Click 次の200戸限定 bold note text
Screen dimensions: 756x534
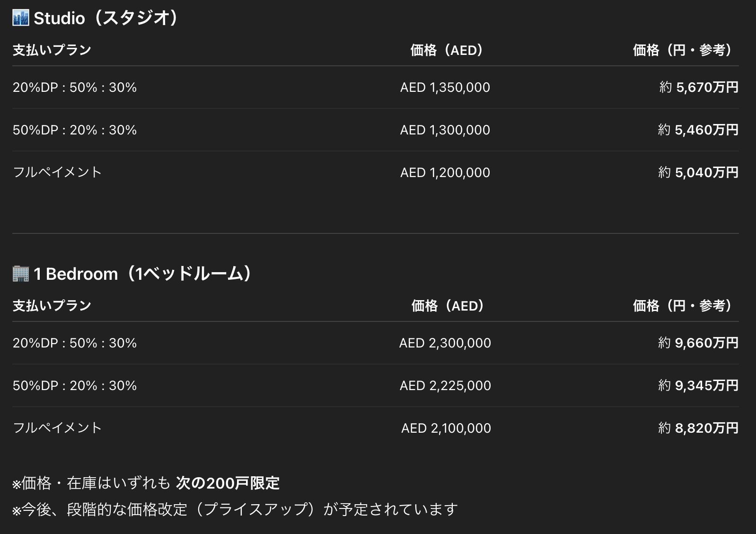(228, 483)
